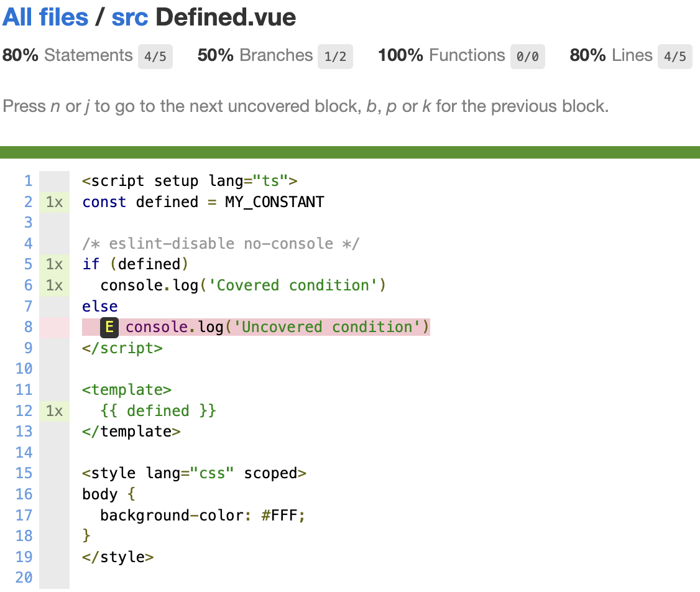Click the 'Covered condition' console.log line
Screen dimensions: 700x592
click(x=243, y=285)
